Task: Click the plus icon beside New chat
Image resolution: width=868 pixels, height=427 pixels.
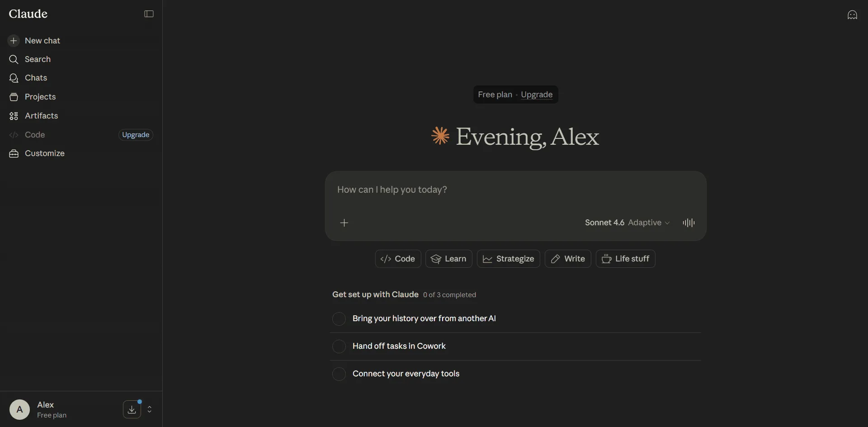Action: pyautogui.click(x=14, y=41)
